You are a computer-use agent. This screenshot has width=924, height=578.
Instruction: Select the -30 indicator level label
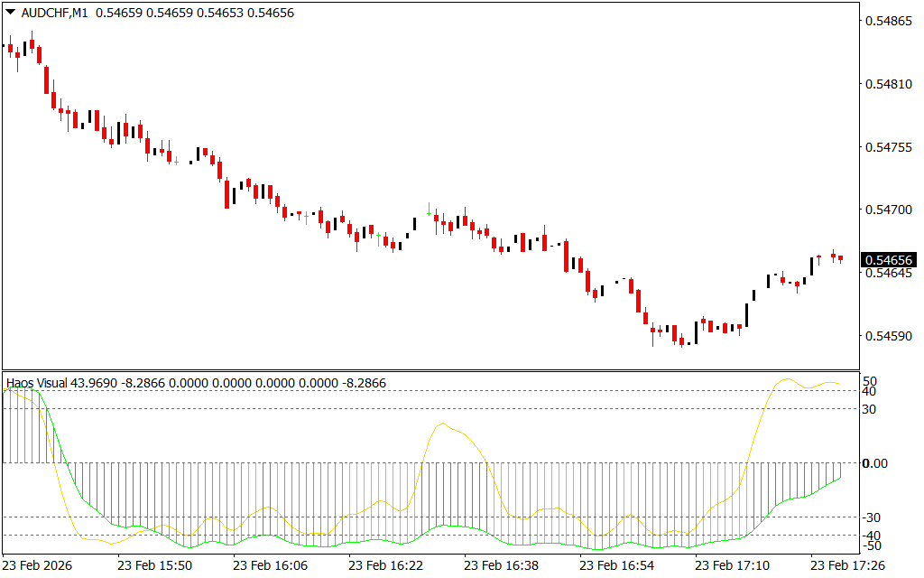(x=873, y=517)
